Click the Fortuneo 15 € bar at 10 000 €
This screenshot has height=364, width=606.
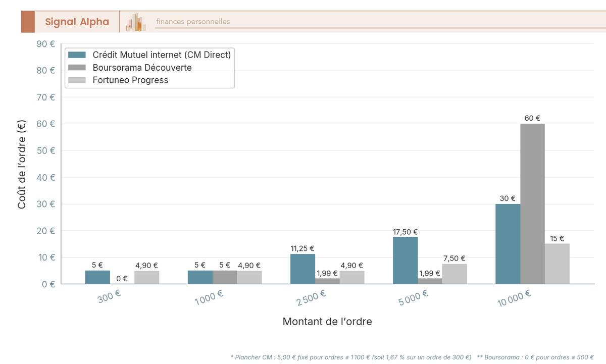tap(557, 264)
